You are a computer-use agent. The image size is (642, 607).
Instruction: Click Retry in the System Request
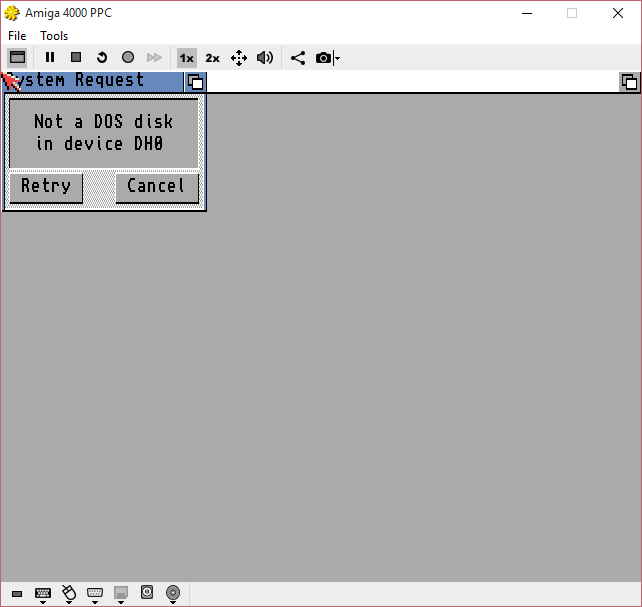tap(46, 187)
